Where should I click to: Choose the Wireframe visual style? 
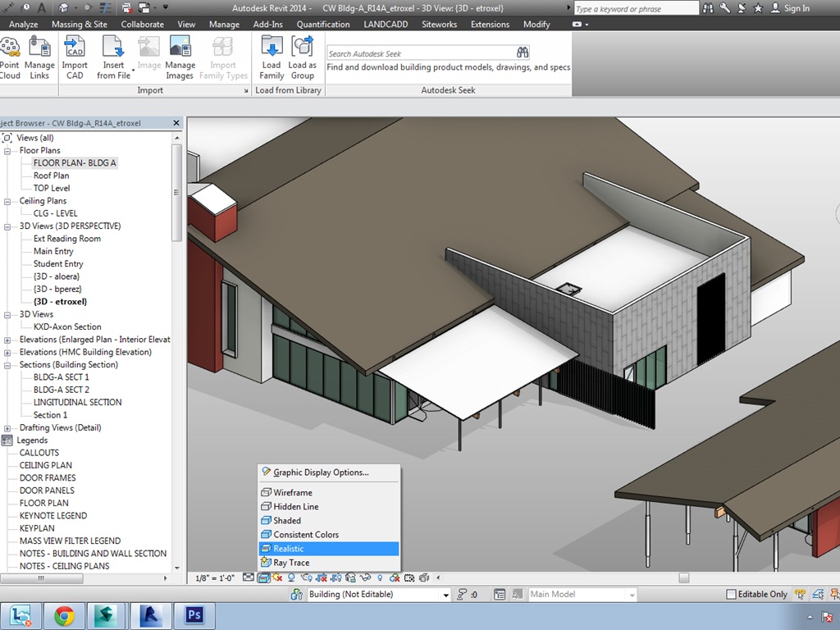(x=293, y=493)
